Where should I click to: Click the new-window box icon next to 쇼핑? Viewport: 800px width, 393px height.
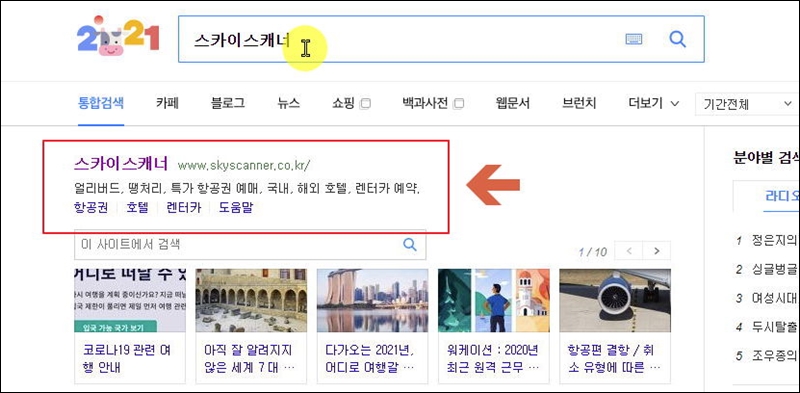(365, 104)
